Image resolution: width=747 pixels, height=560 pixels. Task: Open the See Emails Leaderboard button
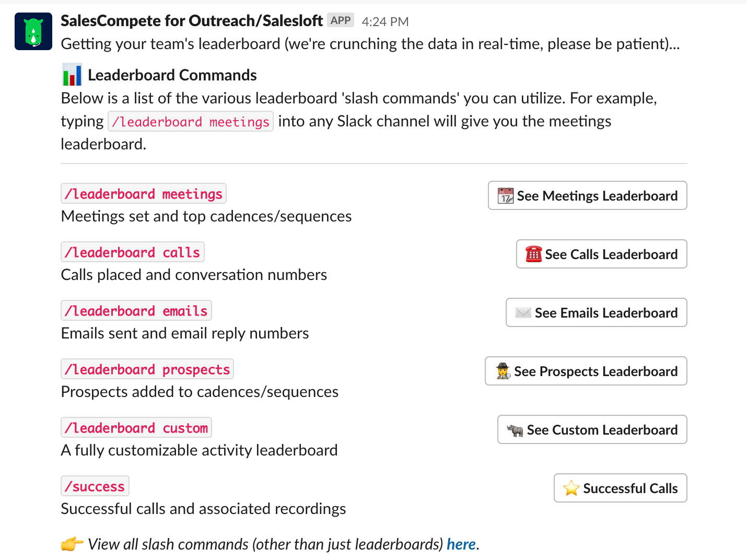click(x=597, y=312)
